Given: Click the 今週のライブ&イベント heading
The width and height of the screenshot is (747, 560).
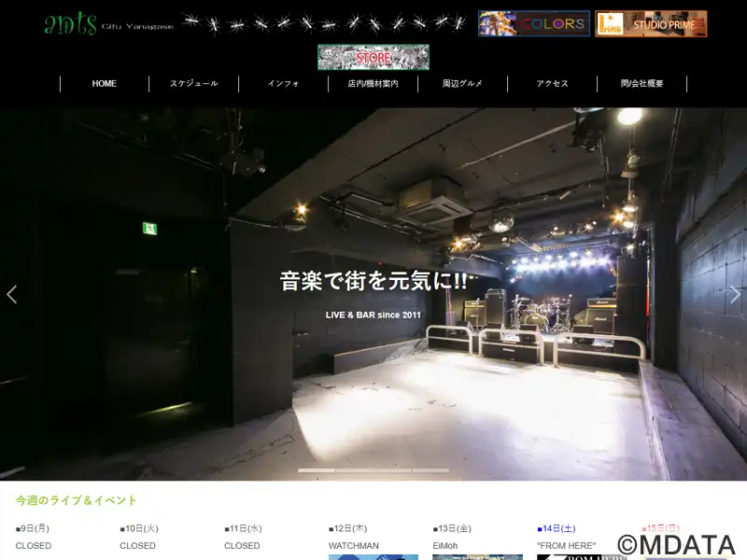Looking at the screenshot, I should [77, 500].
